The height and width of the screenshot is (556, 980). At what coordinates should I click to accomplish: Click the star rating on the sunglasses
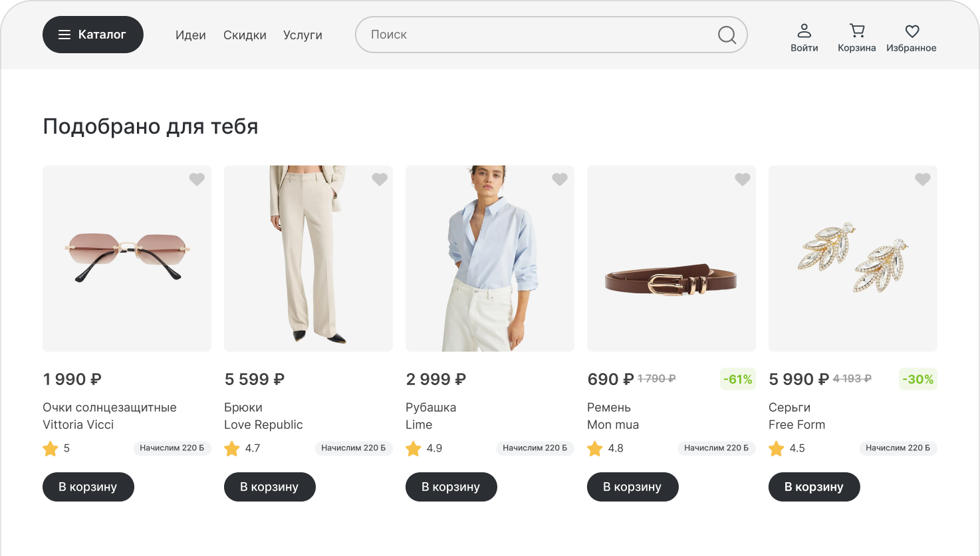(x=51, y=449)
